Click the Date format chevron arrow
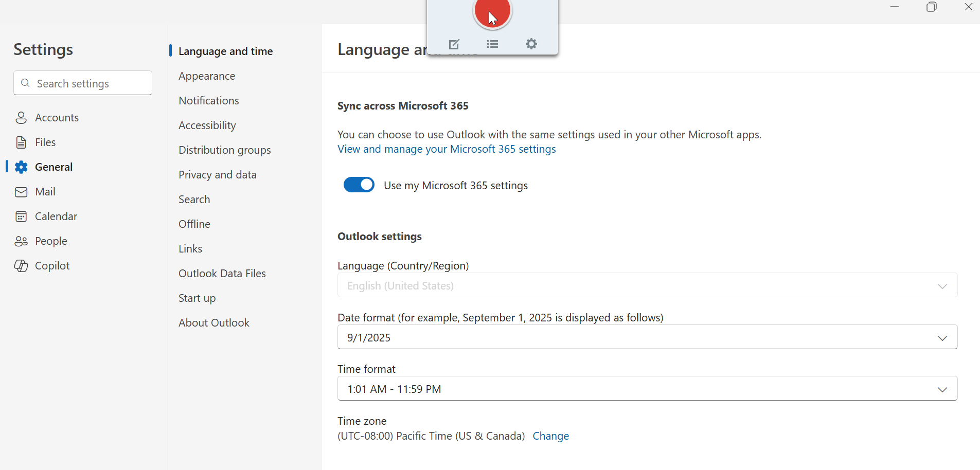The width and height of the screenshot is (980, 470). click(x=942, y=338)
